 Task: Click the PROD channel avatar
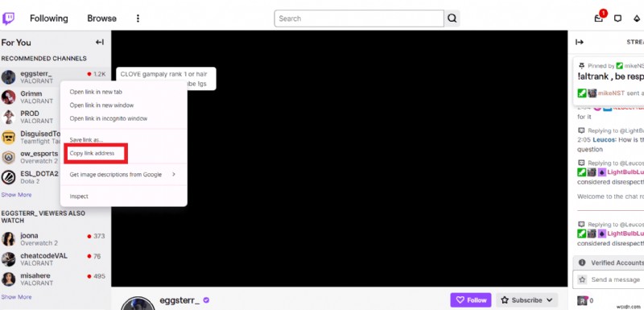pos(8,117)
